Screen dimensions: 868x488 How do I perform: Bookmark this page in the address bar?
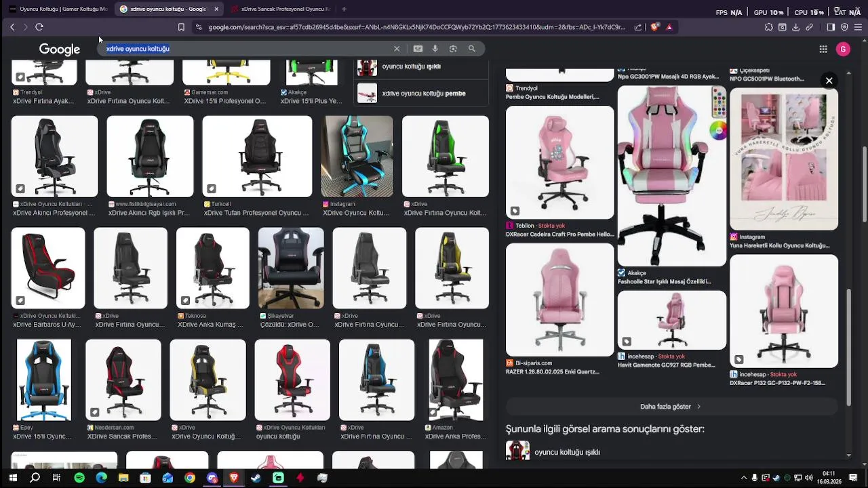click(181, 27)
